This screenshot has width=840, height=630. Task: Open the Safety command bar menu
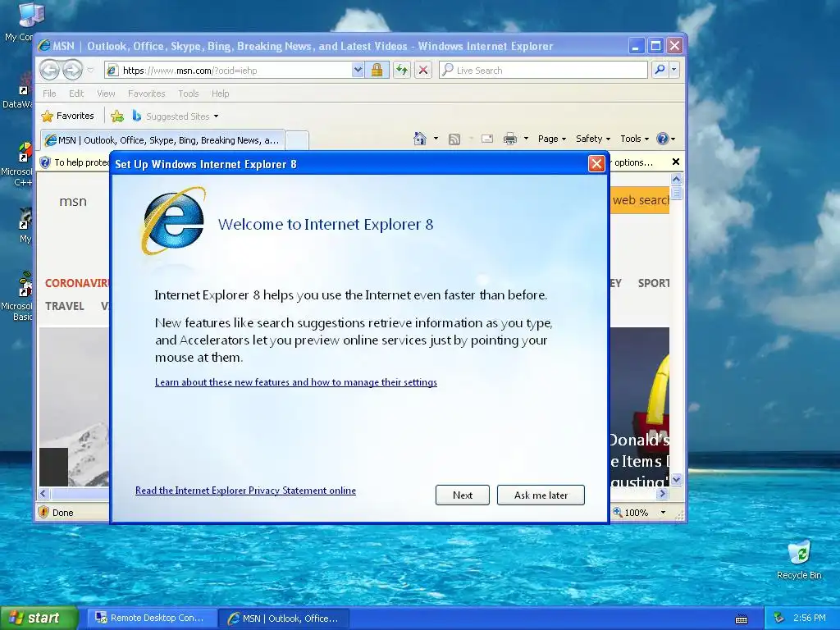[x=593, y=139]
